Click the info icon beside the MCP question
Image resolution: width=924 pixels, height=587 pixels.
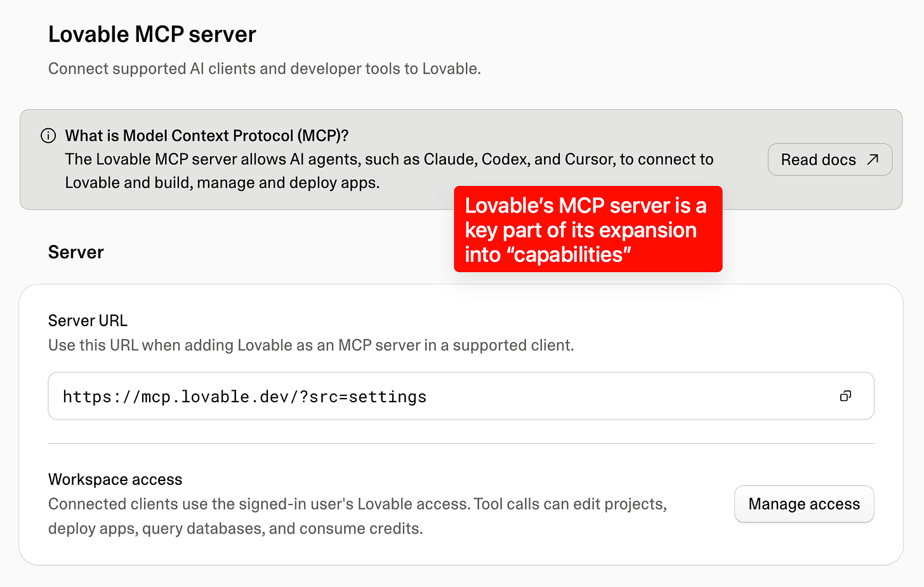(x=48, y=136)
